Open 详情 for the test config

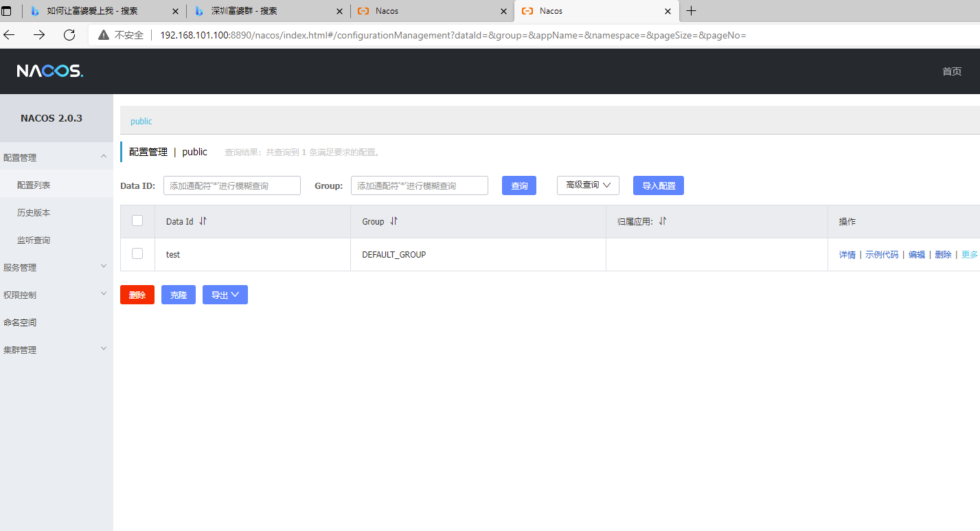tap(847, 254)
